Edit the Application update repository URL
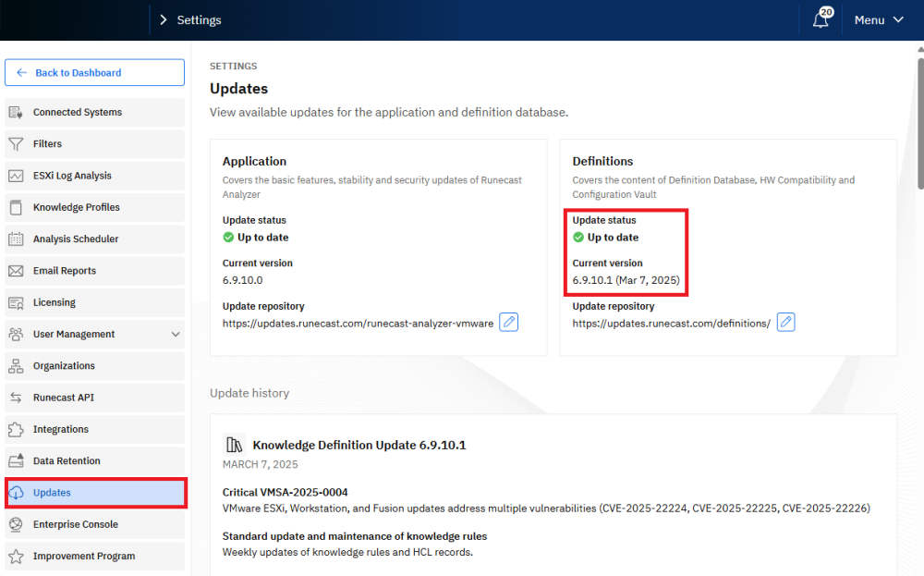Screen dimensions: 924x576 (x=508, y=322)
